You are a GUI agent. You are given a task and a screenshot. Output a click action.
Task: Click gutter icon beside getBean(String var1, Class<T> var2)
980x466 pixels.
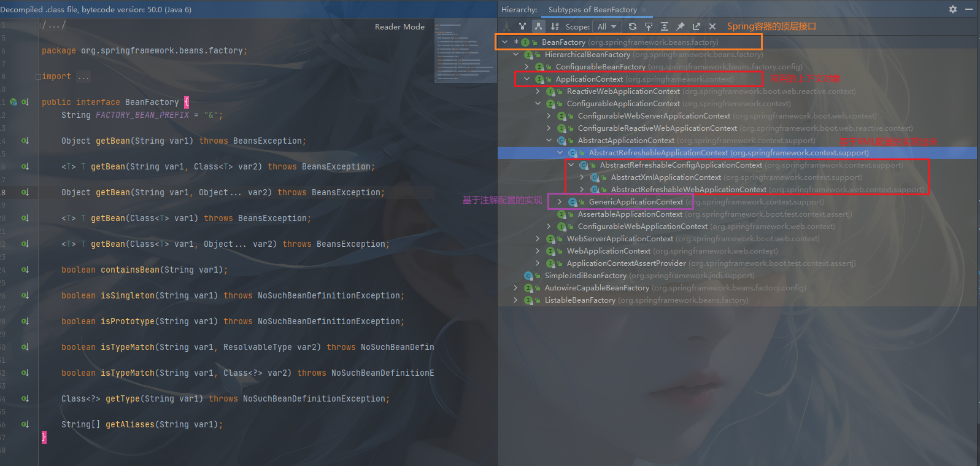[x=25, y=166]
